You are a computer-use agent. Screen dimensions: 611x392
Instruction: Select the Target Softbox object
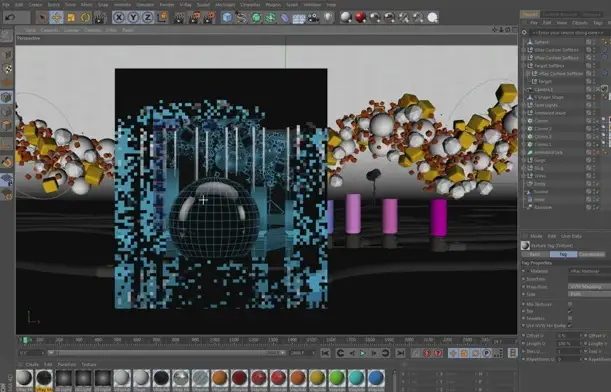549,65
